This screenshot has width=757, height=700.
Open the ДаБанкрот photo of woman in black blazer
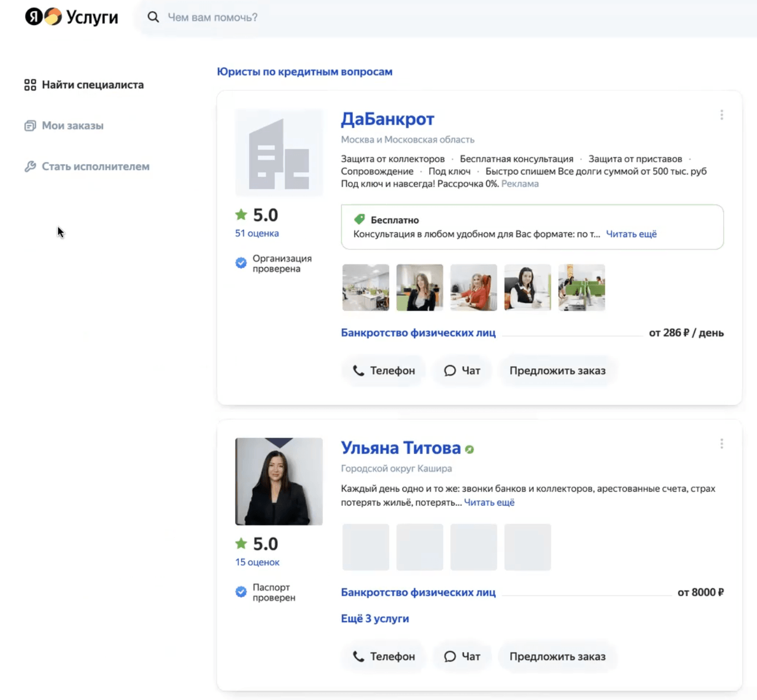click(x=420, y=287)
